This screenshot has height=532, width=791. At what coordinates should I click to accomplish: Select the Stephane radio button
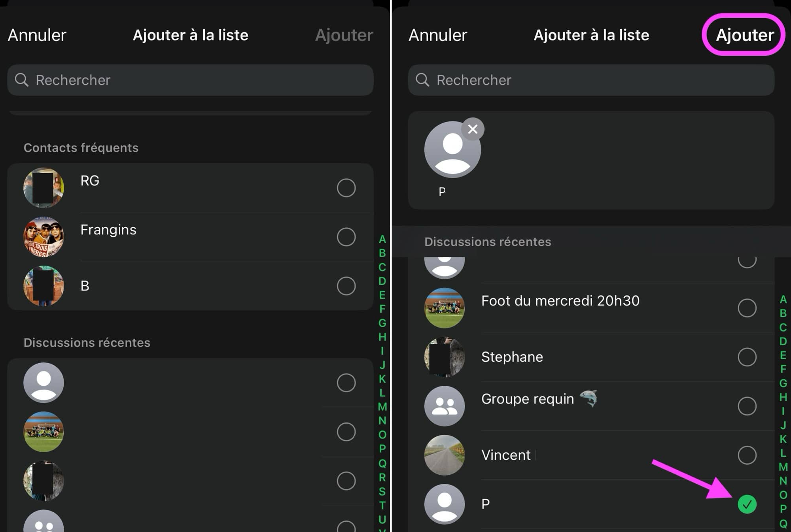(747, 357)
